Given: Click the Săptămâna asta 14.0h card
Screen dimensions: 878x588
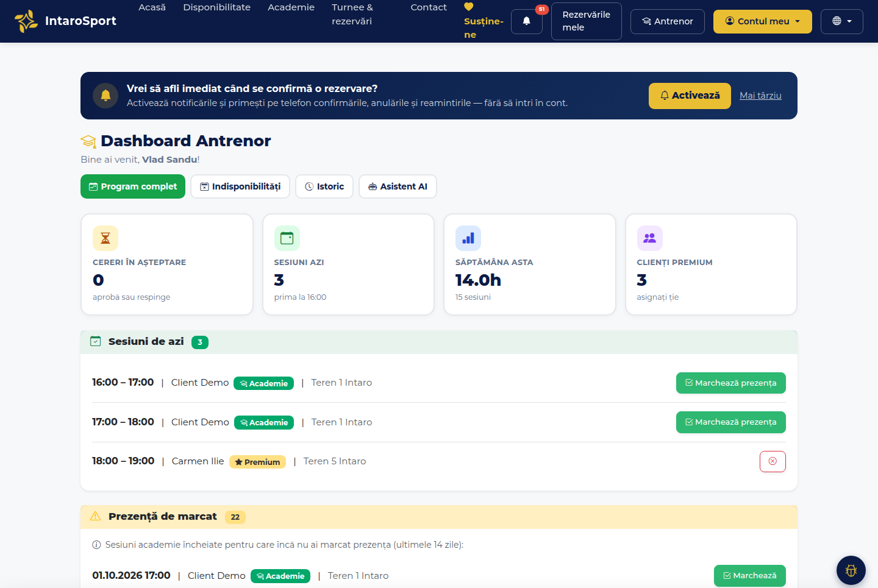Looking at the screenshot, I should (x=530, y=264).
